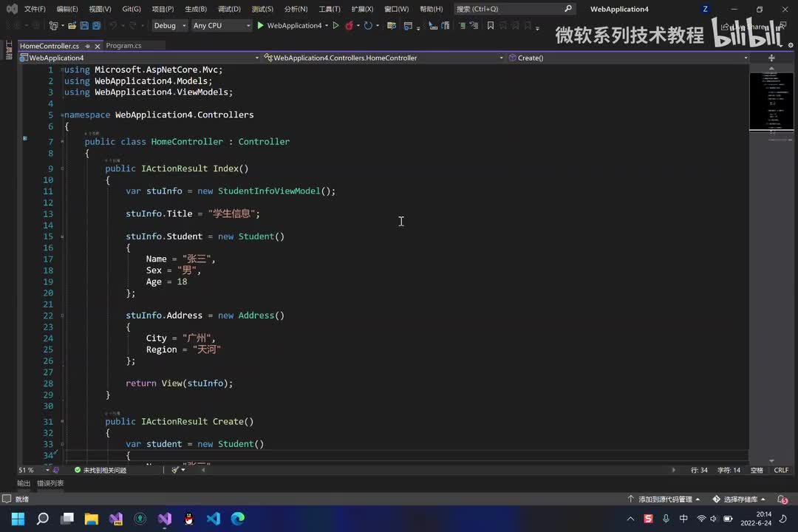The width and height of the screenshot is (798, 532).
Task: Collapse the Index() method at line 9
Action: click(63, 168)
